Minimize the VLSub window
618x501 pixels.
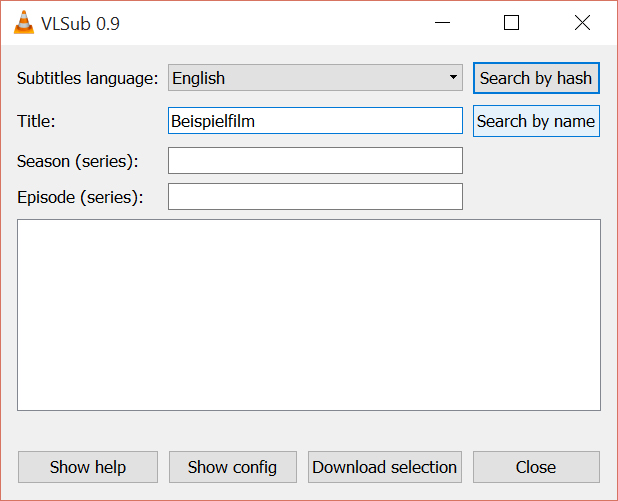(x=442, y=23)
